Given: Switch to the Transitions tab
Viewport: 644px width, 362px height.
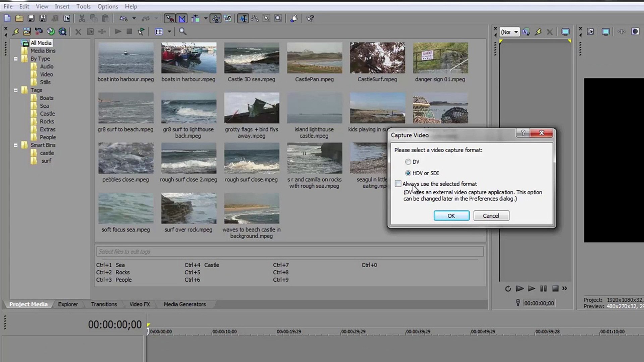Looking at the screenshot, I should click(x=104, y=304).
